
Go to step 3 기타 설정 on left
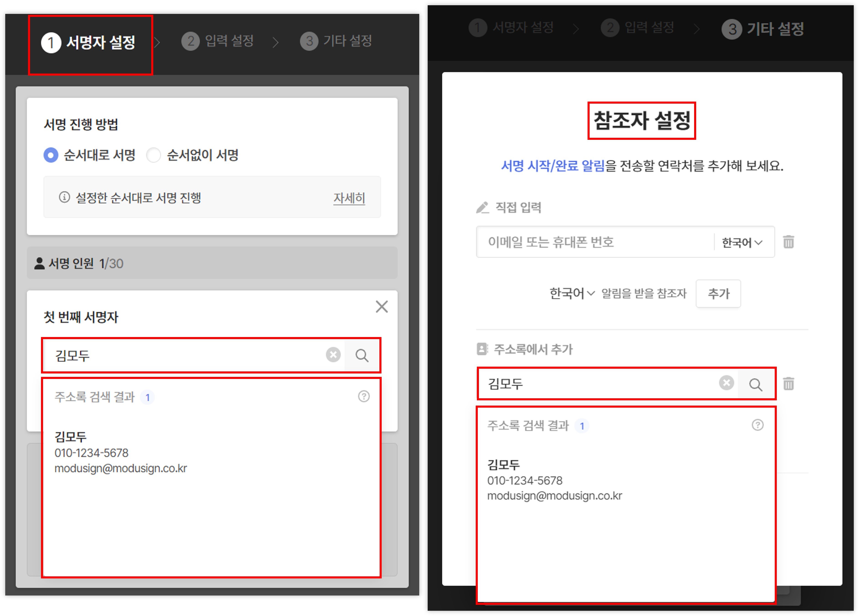(x=336, y=41)
